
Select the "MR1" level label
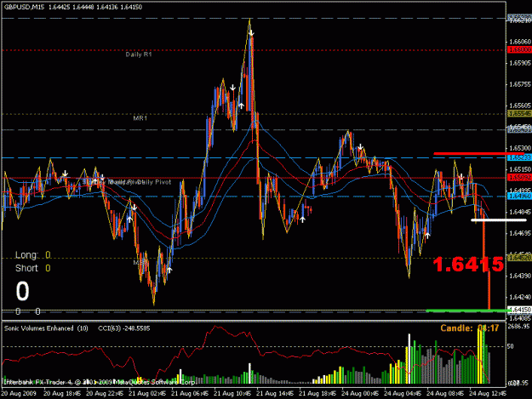pos(140,118)
